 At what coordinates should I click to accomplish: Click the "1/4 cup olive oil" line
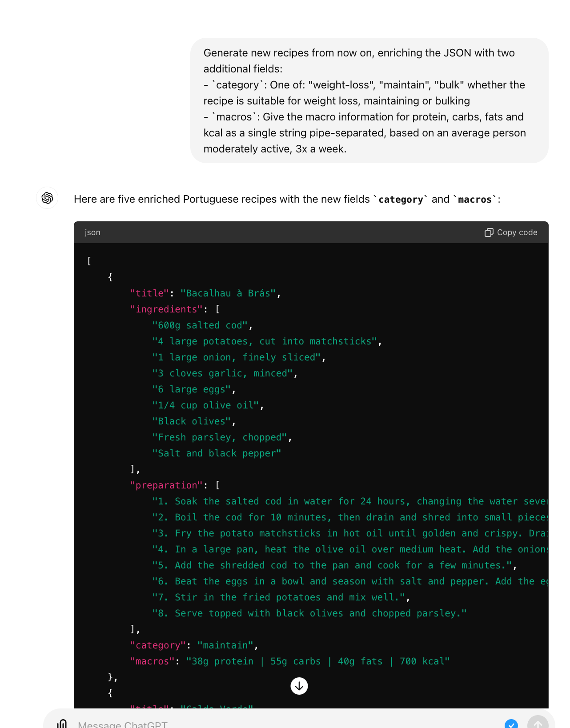point(206,405)
